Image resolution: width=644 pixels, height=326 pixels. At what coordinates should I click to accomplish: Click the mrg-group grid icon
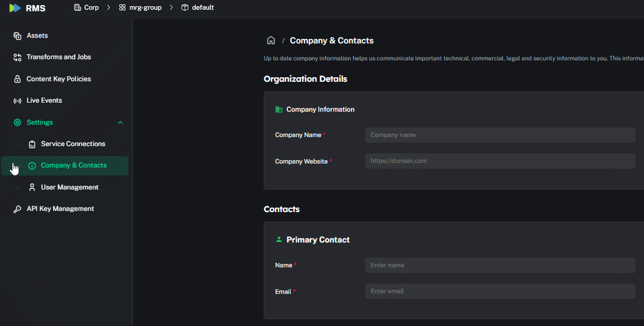point(122,7)
